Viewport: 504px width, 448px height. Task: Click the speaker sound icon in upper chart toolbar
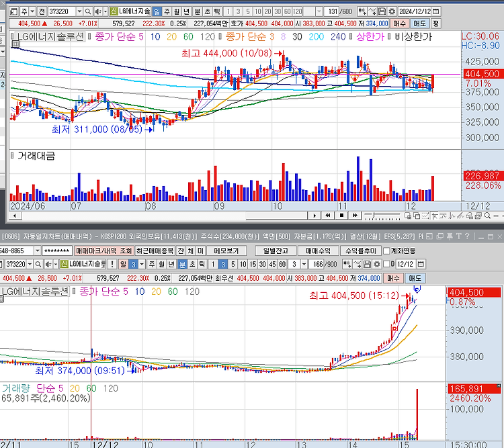coord(97,12)
